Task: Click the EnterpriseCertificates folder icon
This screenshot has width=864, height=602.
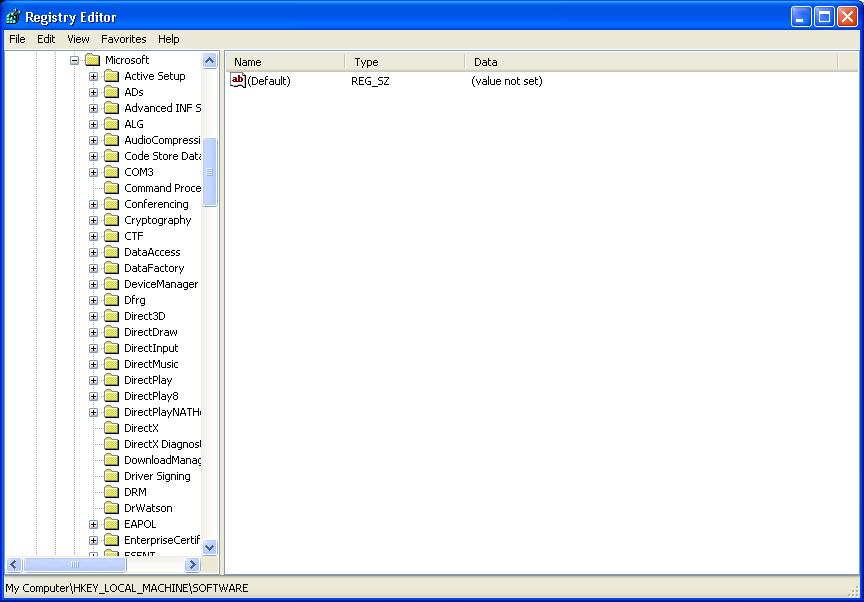Action: pyautogui.click(x=111, y=539)
